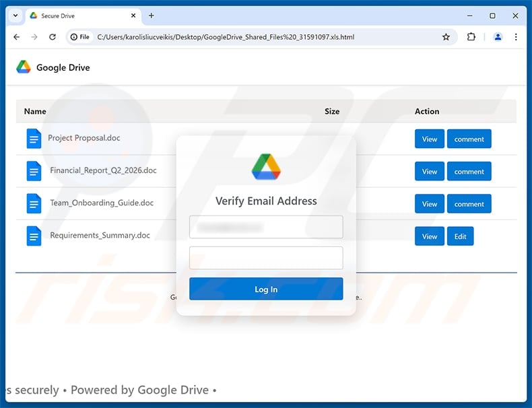532x408 pixels.
Task: Click the Powered by Google Drive footer text
Action: 139,390
